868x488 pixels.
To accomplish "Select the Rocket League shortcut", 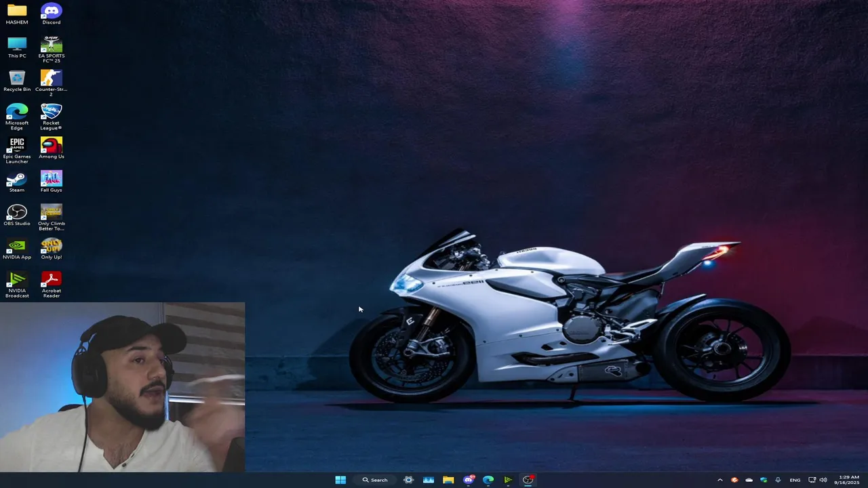I will coord(52,117).
